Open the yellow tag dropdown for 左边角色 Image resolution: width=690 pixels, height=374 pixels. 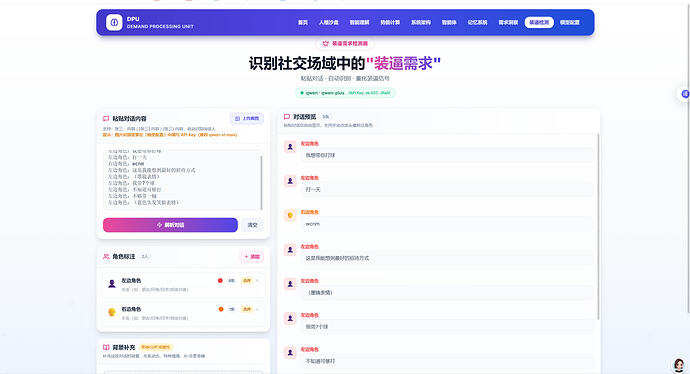click(x=246, y=281)
